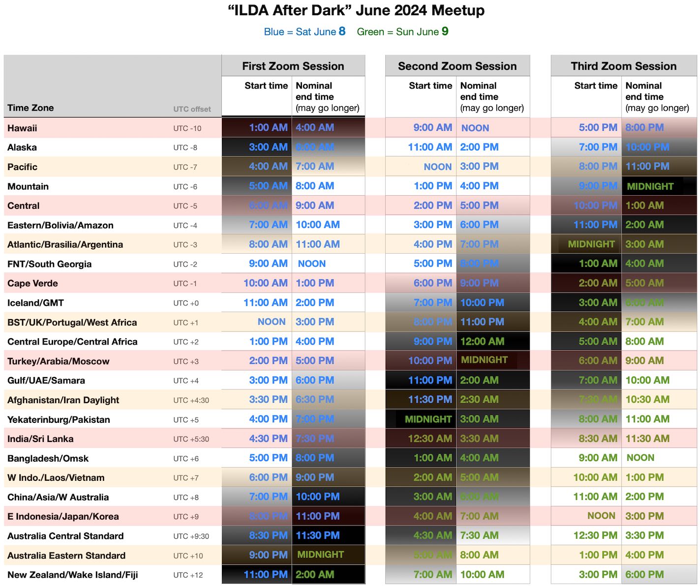Screen dimensions: 700x588
Task: Click Bangladesh/Omsk third session NOON cell
Action: [640, 458]
